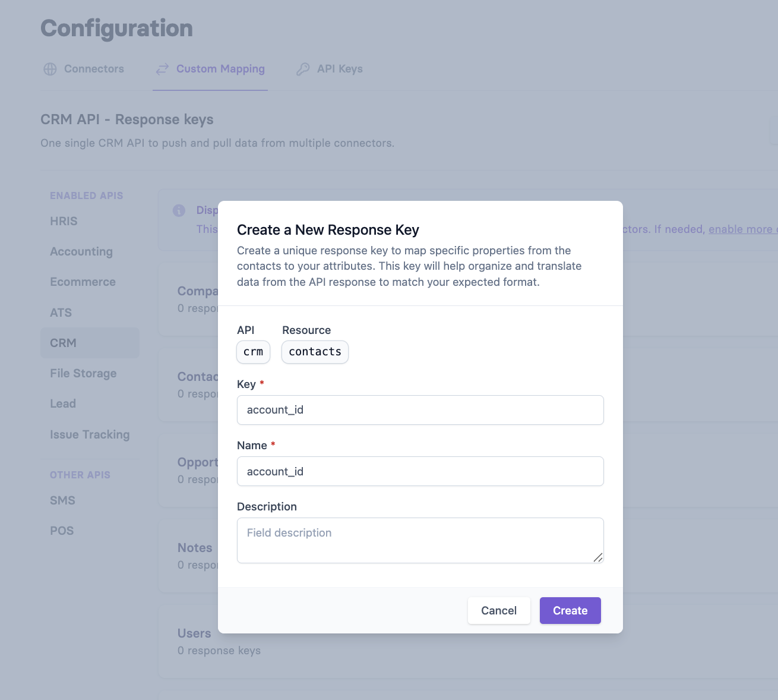The height and width of the screenshot is (700, 778).
Task: Go to Issue Tracking API
Action: click(x=90, y=434)
